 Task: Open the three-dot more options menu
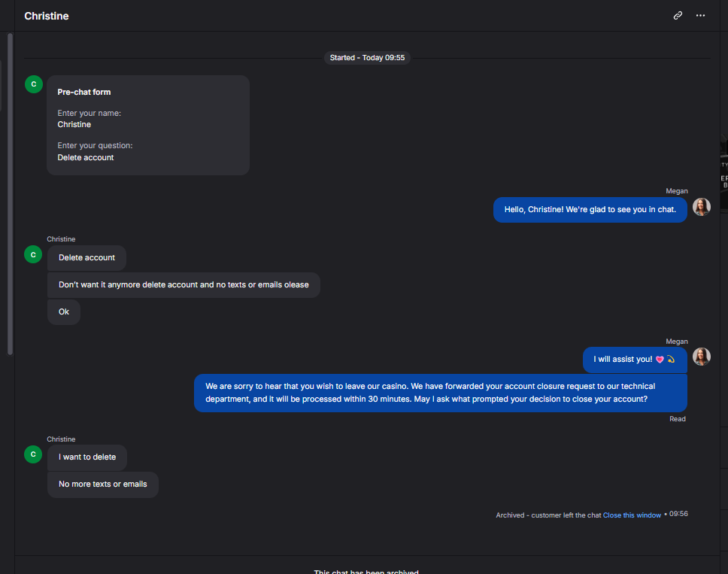pyautogui.click(x=700, y=15)
